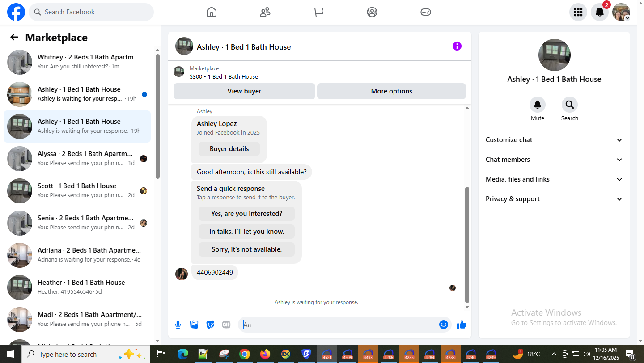
Task: Open the notifications bell with 2 alerts
Action: point(600,12)
